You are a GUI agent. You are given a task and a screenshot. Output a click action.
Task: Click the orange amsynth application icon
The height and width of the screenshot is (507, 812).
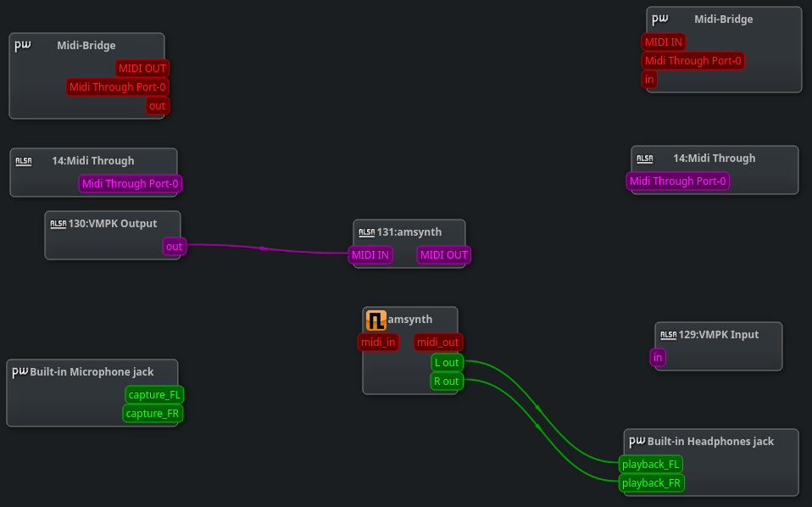(x=376, y=320)
